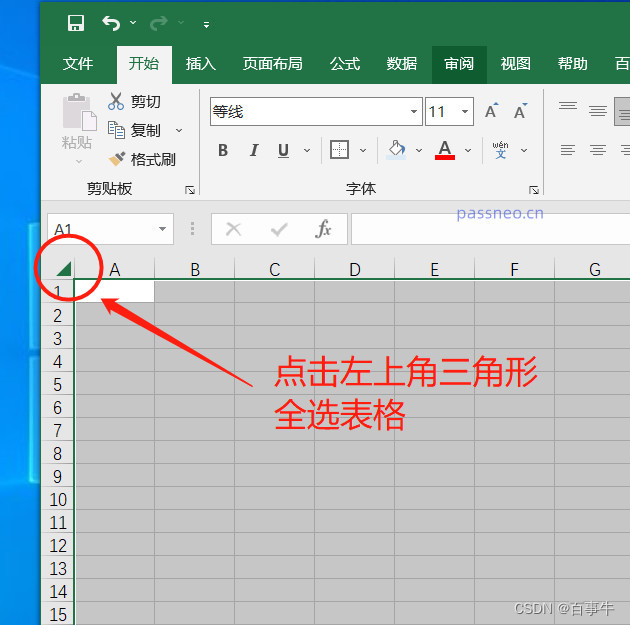Image resolution: width=630 pixels, height=625 pixels.
Task: Undo the last action
Action: click(111, 23)
